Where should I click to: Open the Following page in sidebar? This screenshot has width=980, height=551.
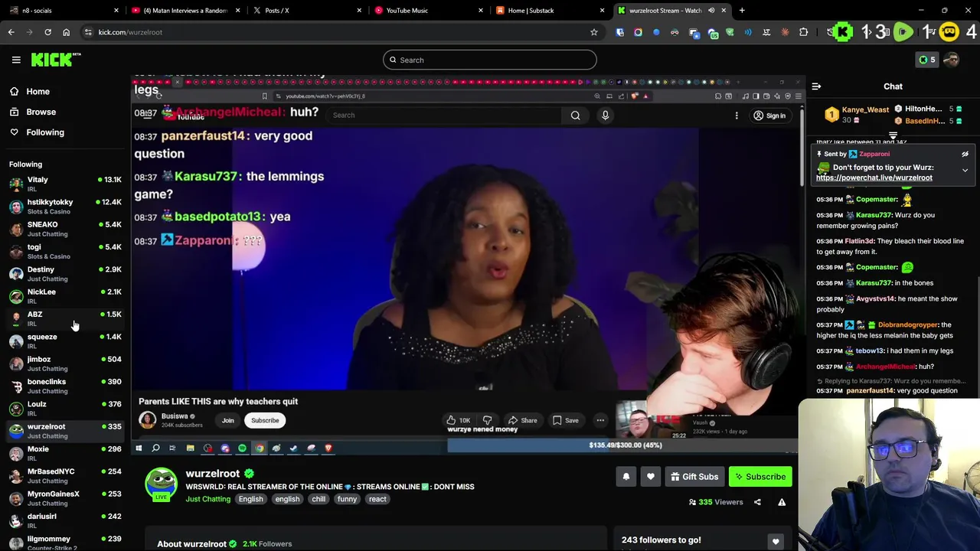44,132
